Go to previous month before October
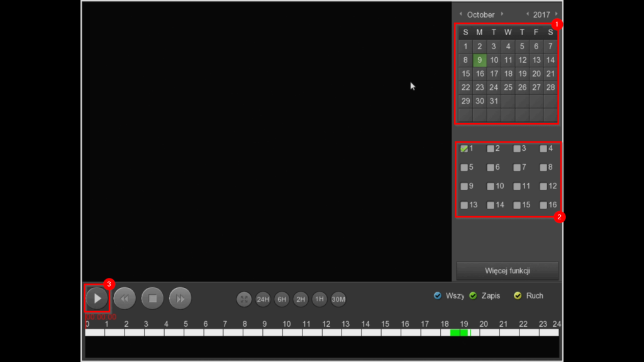644x362 pixels. [x=460, y=14]
